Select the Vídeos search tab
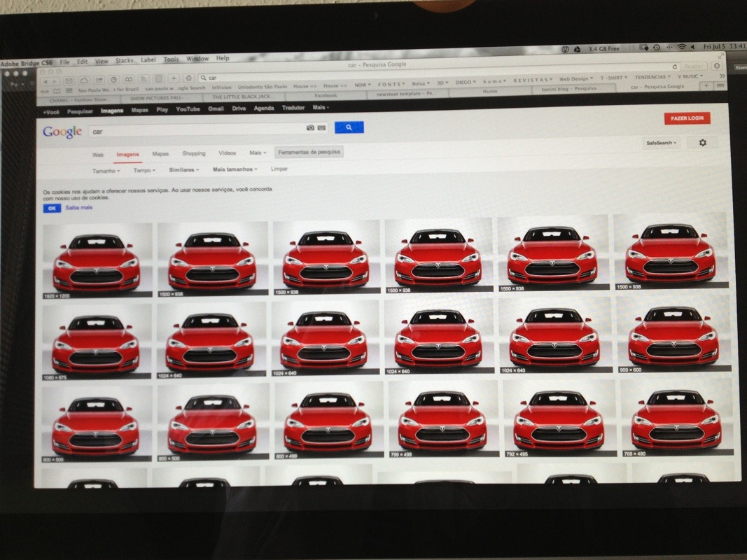The image size is (747, 560). click(x=228, y=153)
